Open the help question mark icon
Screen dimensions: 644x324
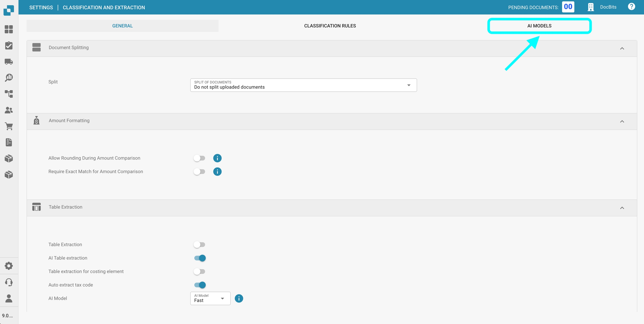(x=631, y=7)
